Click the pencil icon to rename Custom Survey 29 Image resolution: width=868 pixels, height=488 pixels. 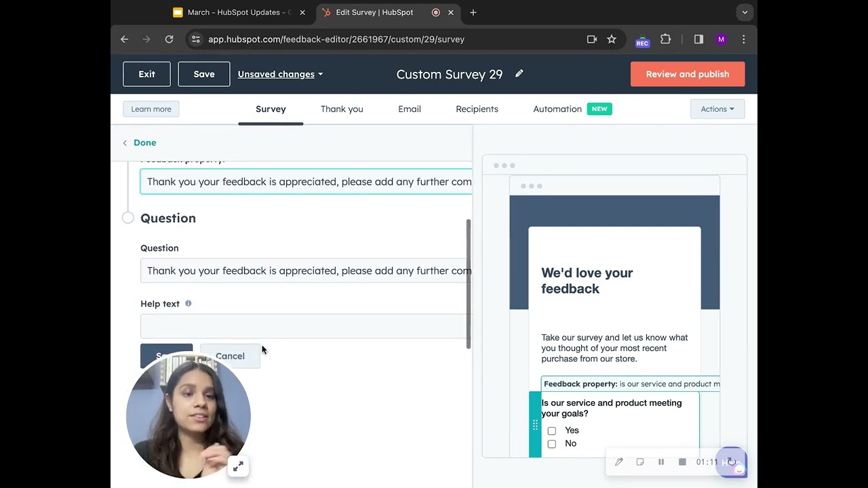[519, 73]
